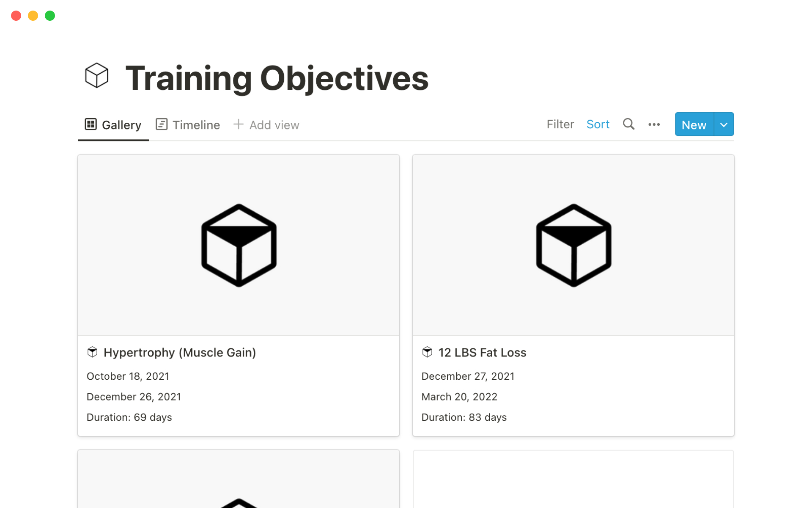Click the New button

tap(694, 124)
